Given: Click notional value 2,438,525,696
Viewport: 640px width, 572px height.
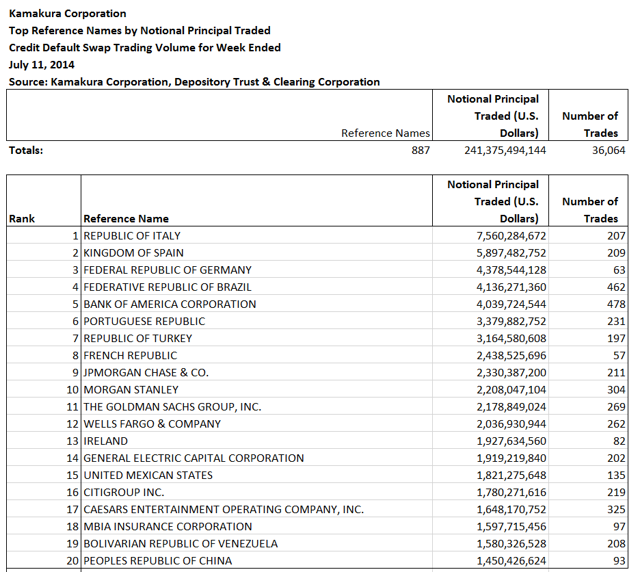Looking at the screenshot, I should [511, 356].
